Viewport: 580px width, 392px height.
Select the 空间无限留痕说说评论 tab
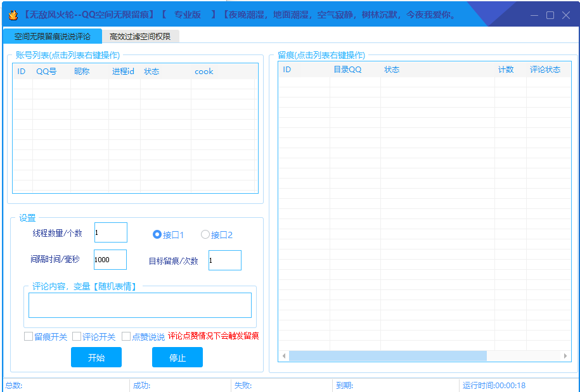tap(52, 37)
